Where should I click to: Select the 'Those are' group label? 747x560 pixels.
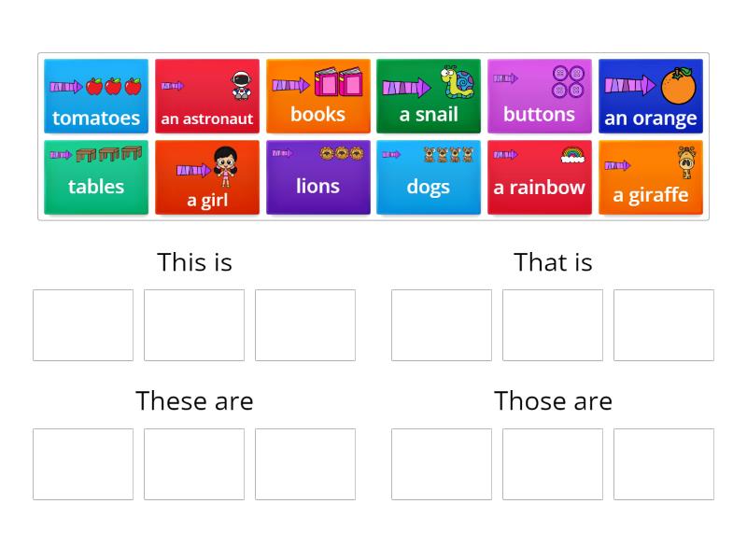(x=553, y=400)
